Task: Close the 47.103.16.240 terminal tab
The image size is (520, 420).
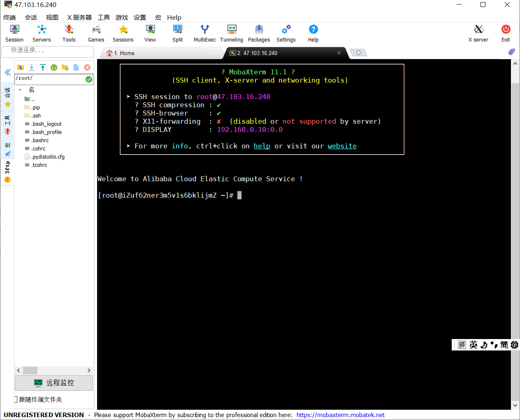Action: pos(339,53)
